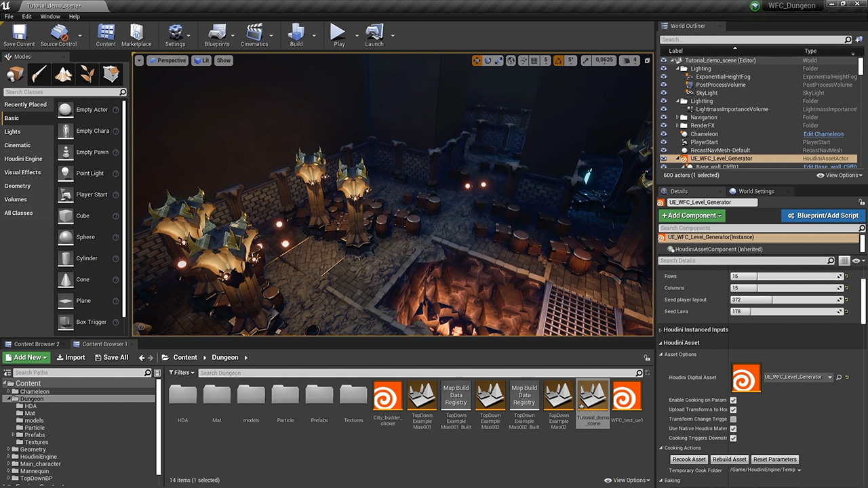Viewport: 868px width, 488px height.
Task: Click the Seed Lava value slider
Action: 786,312
